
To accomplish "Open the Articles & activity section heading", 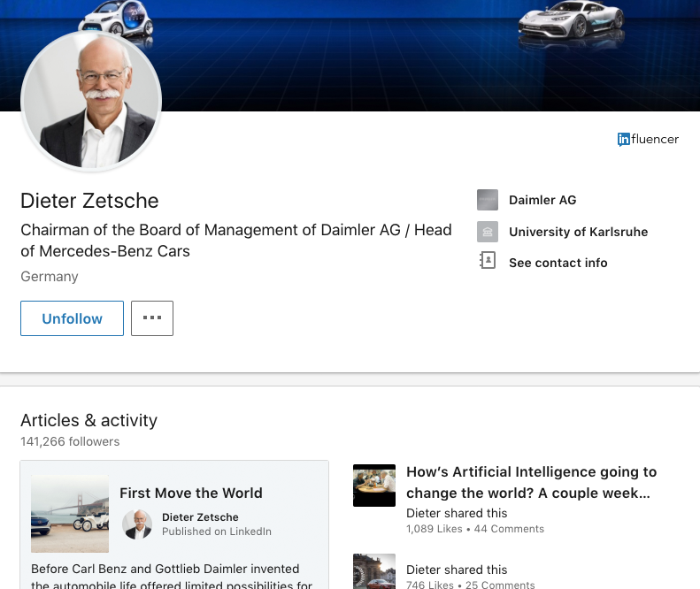I will coord(88,420).
